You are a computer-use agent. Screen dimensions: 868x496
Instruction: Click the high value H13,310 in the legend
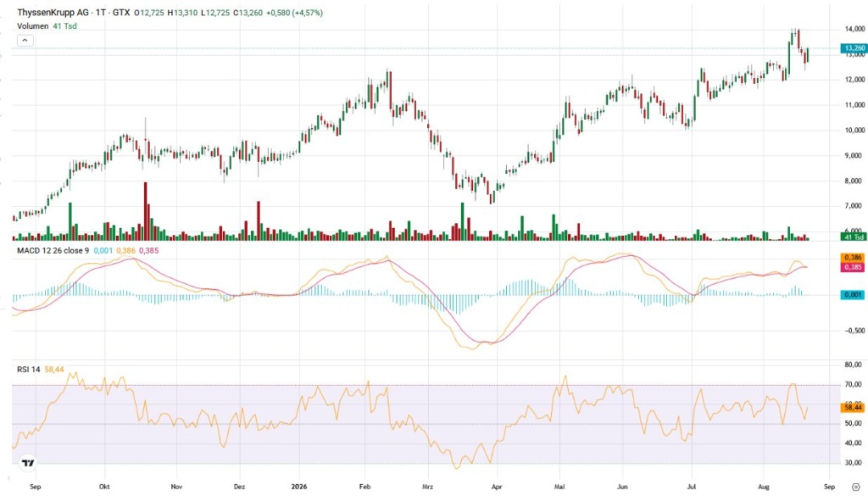pyautogui.click(x=182, y=13)
